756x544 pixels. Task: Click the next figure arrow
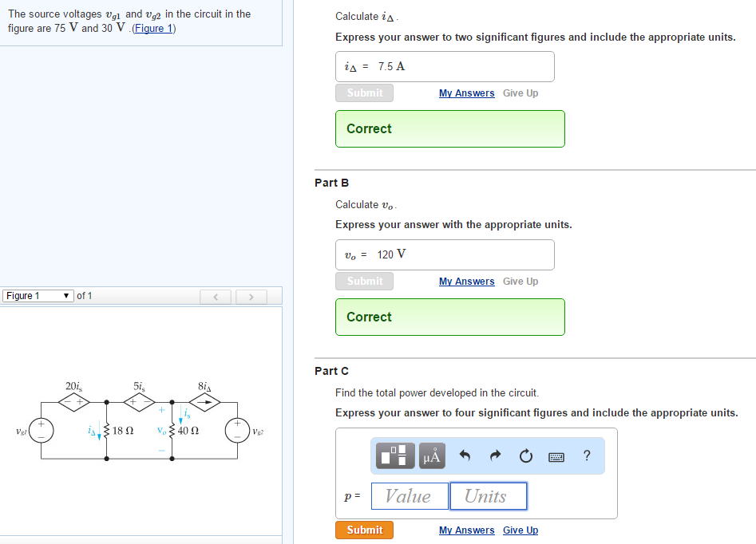coord(251,296)
